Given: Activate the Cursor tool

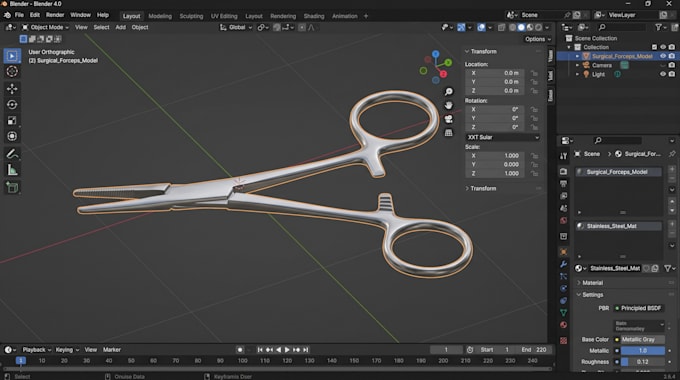Looking at the screenshot, I should click(x=12, y=72).
